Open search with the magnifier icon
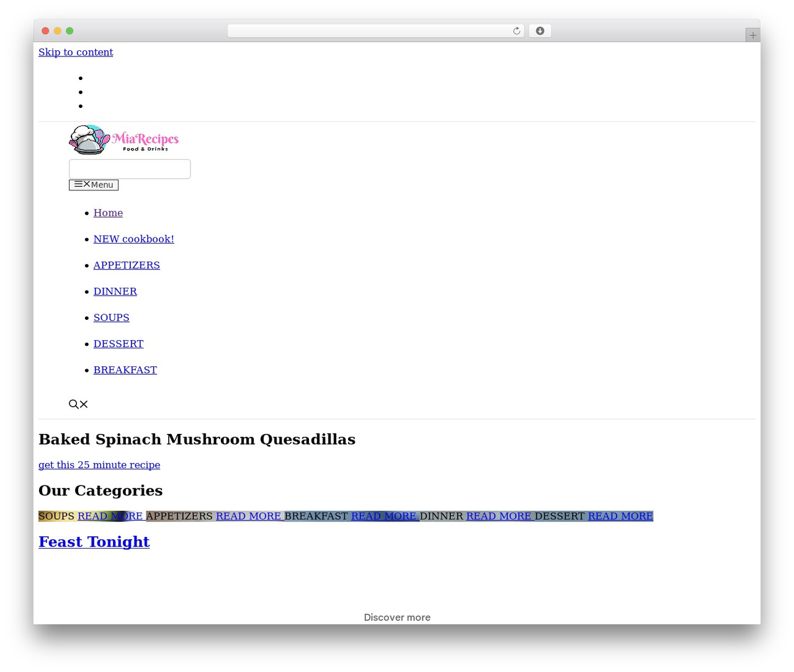This screenshot has width=794, height=672. [x=74, y=404]
